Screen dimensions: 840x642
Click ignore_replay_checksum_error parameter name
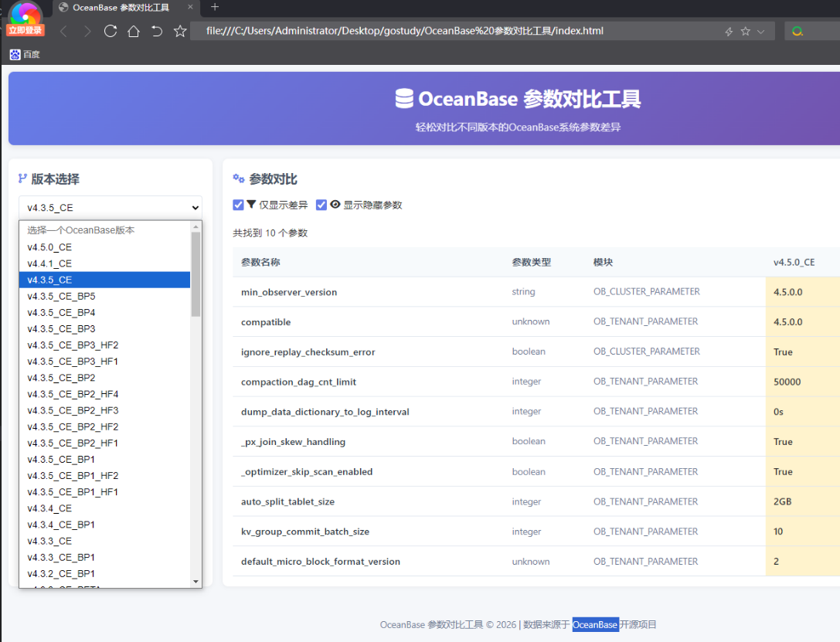click(x=308, y=352)
